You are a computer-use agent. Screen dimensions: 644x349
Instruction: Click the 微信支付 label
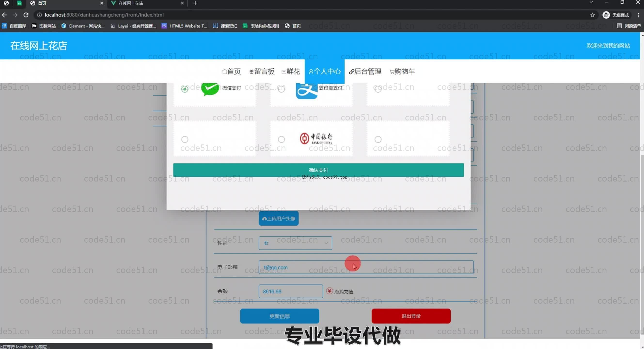pyautogui.click(x=231, y=88)
